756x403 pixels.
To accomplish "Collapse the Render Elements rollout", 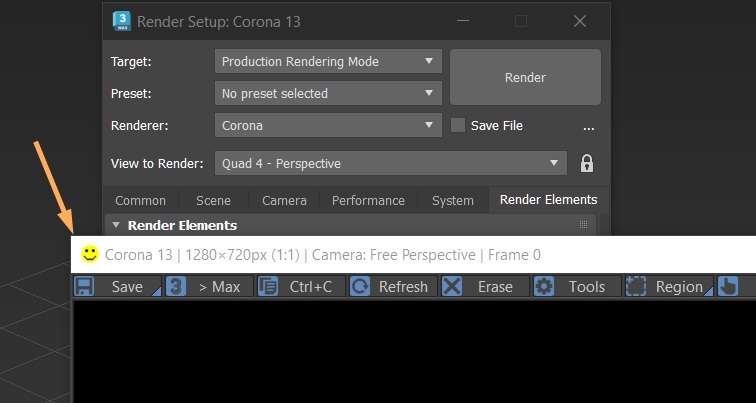I will point(116,226).
